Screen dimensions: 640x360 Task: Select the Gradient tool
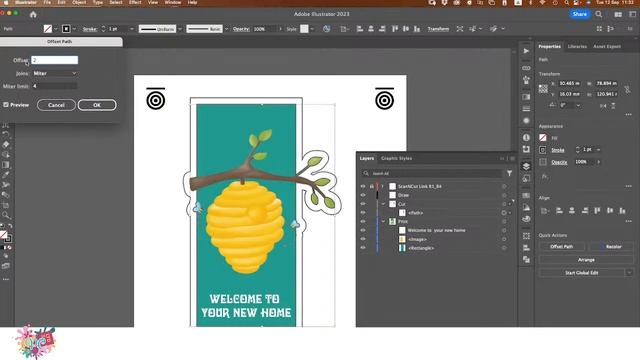(6, 165)
